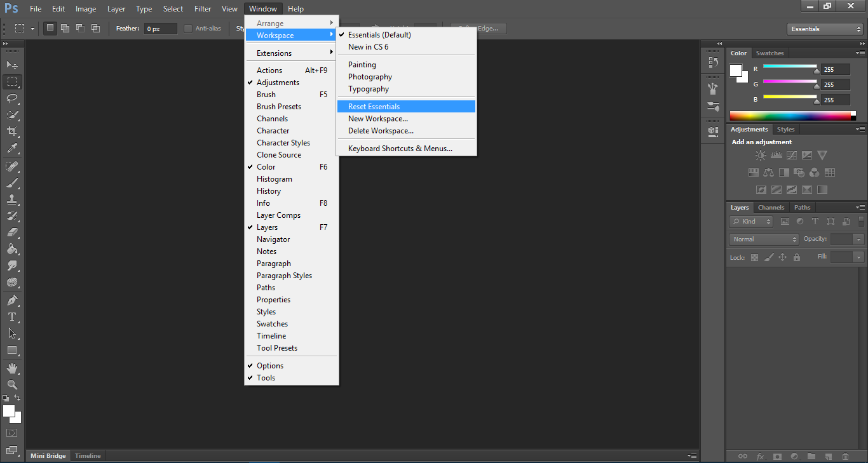Select the Rectangle shape tool

(x=12, y=350)
